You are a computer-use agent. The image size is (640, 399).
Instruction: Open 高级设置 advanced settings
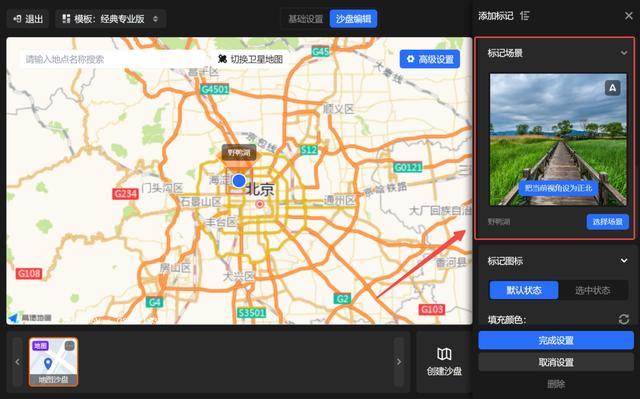point(430,59)
